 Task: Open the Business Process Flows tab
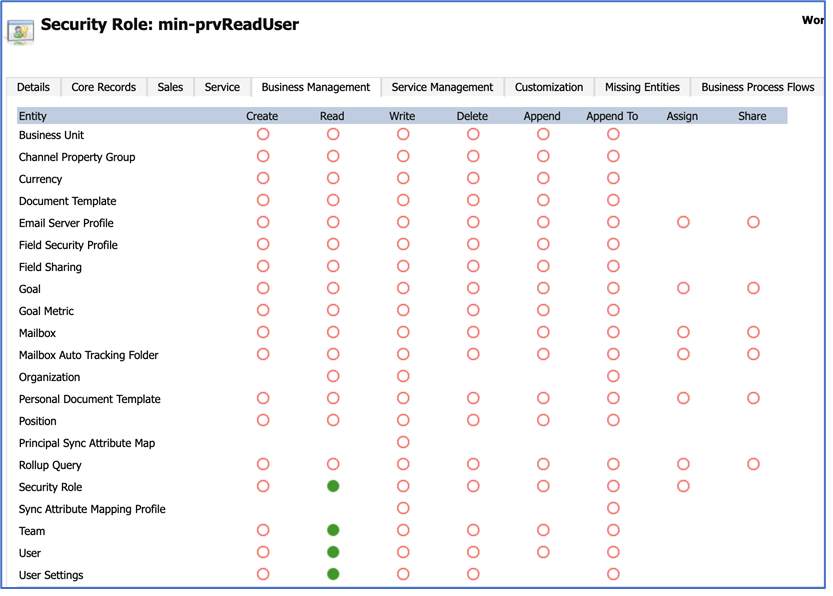coord(758,87)
